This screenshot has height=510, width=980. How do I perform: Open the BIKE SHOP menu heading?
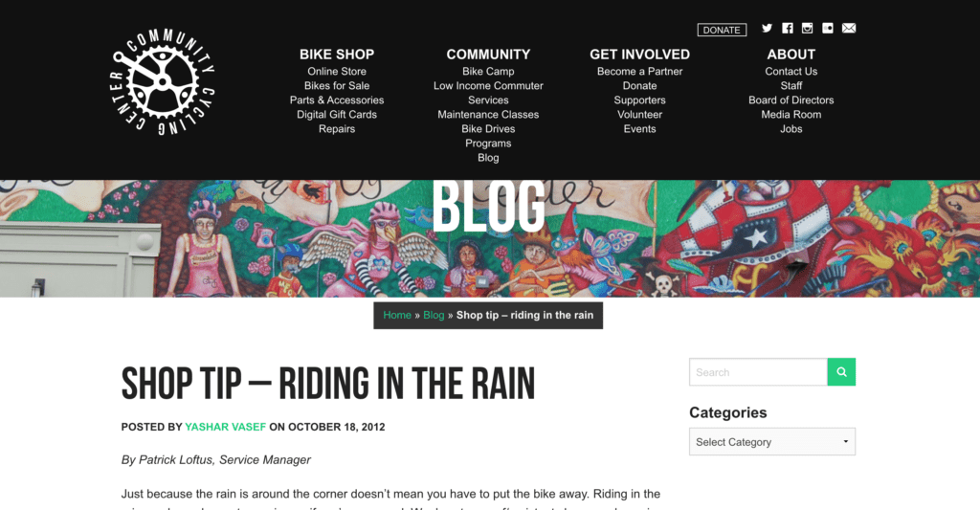(x=337, y=55)
